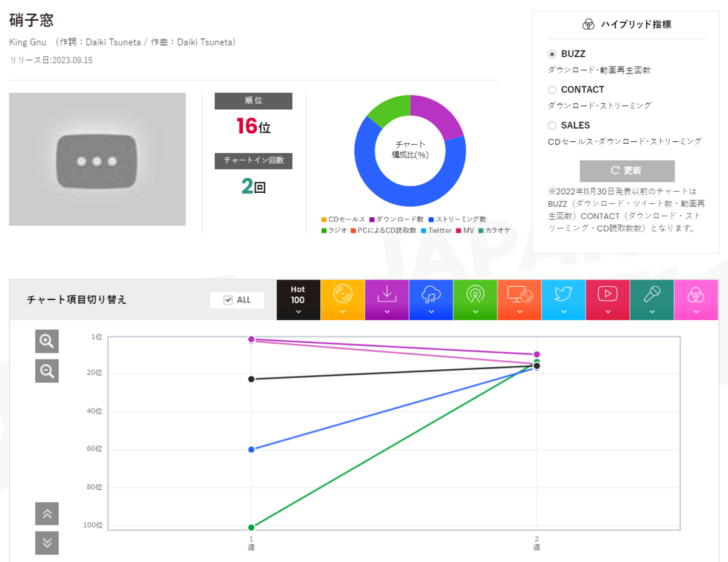Play the video thumbnail placeholder
The width and height of the screenshot is (728, 562).
(x=97, y=159)
